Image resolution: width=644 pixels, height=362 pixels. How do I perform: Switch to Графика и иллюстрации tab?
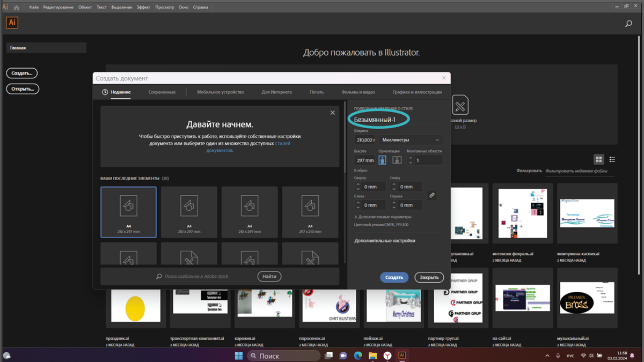click(x=417, y=92)
